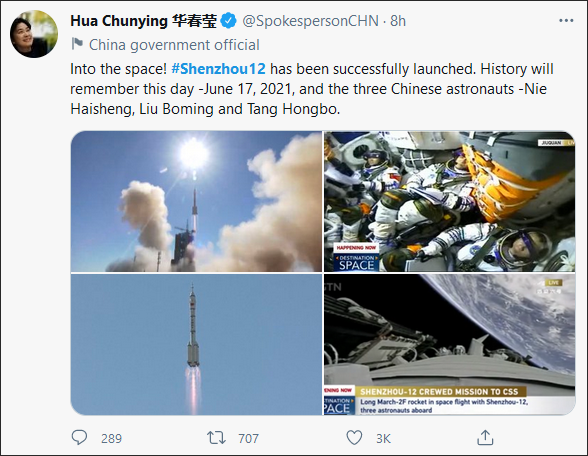Viewport: 588px width, 456px height.
Task: Open the #Shenzhou12 hashtag link
Action: click(218, 69)
